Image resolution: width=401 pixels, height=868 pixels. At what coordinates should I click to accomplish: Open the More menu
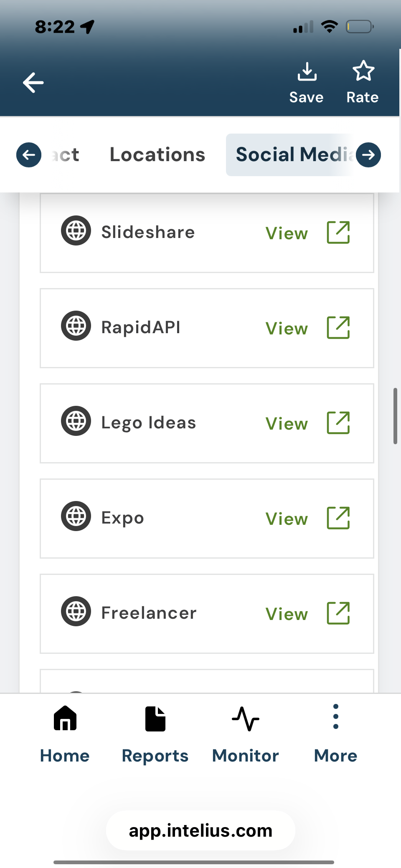click(x=336, y=735)
